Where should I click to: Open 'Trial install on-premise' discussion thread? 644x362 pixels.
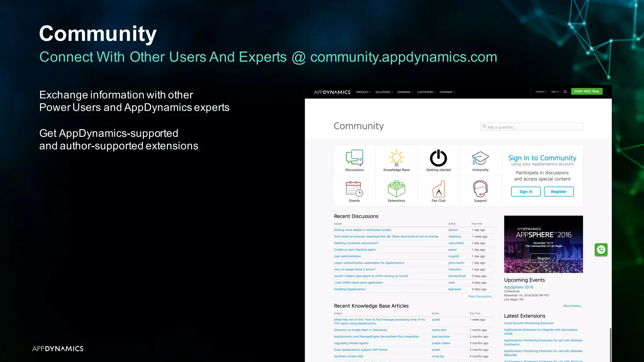386,237
